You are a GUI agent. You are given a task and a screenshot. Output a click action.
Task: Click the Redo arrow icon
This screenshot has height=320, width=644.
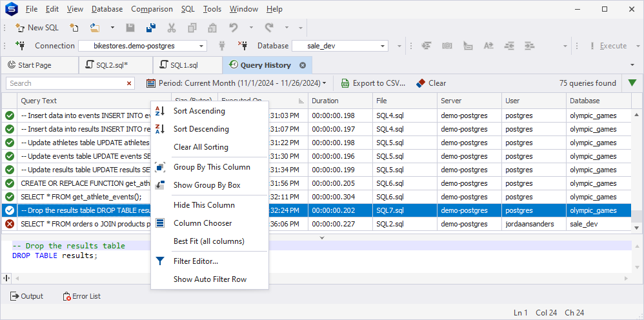269,28
